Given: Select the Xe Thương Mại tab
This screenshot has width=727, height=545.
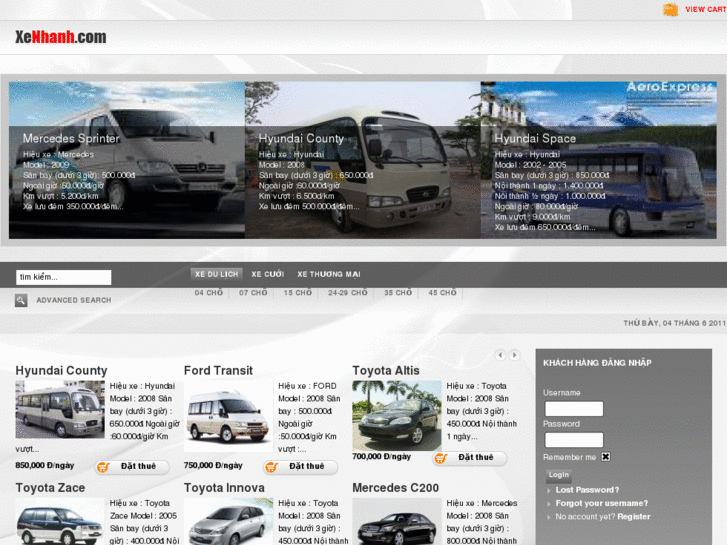Looking at the screenshot, I should 329,274.
